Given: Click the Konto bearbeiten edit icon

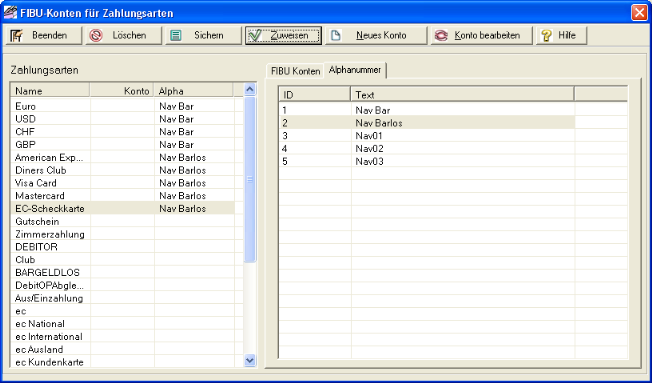Looking at the screenshot, I should [x=441, y=36].
